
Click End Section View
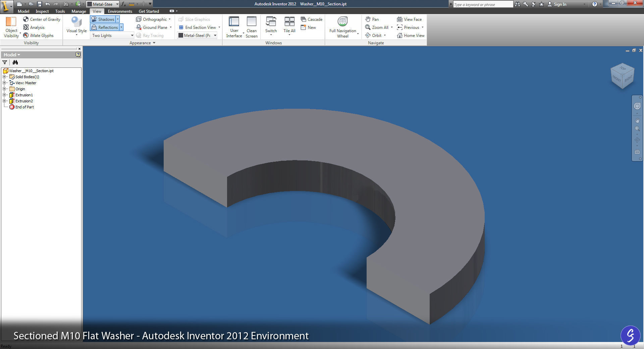point(197,27)
